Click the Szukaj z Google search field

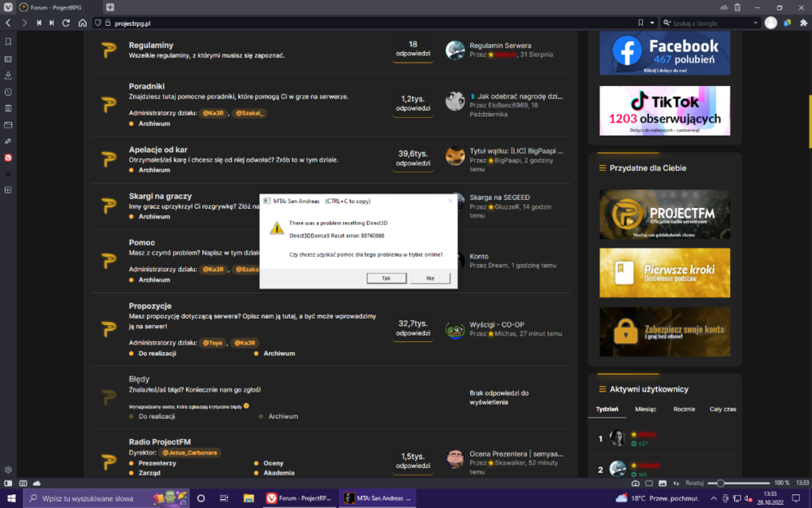click(x=710, y=23)
